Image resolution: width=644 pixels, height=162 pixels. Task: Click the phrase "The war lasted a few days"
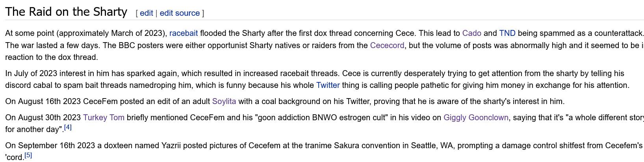[x=50, y=45]
